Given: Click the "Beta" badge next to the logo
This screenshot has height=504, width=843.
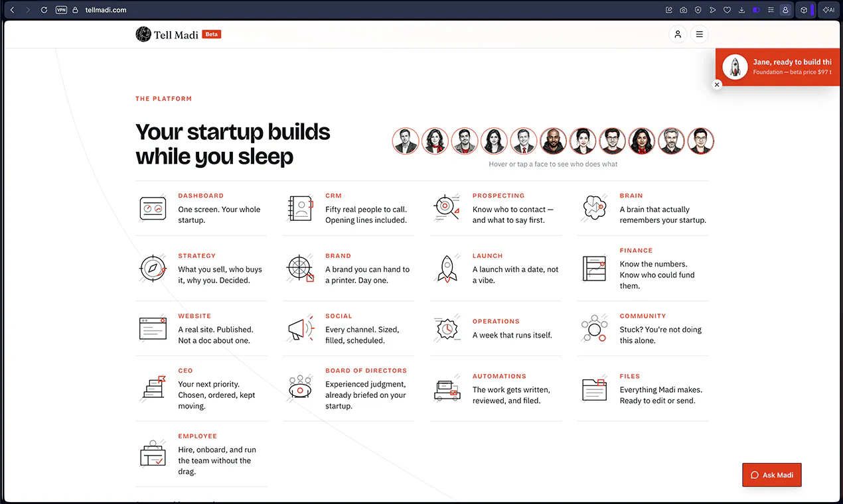Looking at the screenshot, I should click(212, 34).
